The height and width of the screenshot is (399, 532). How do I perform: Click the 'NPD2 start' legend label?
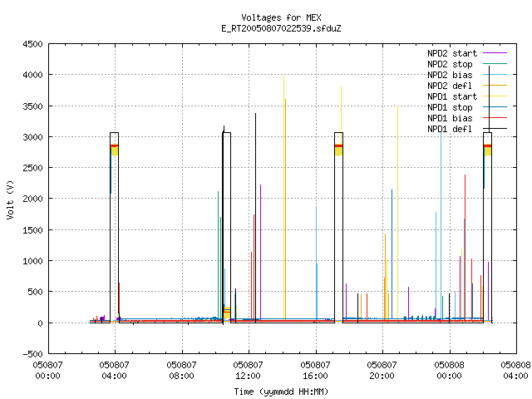452,53
